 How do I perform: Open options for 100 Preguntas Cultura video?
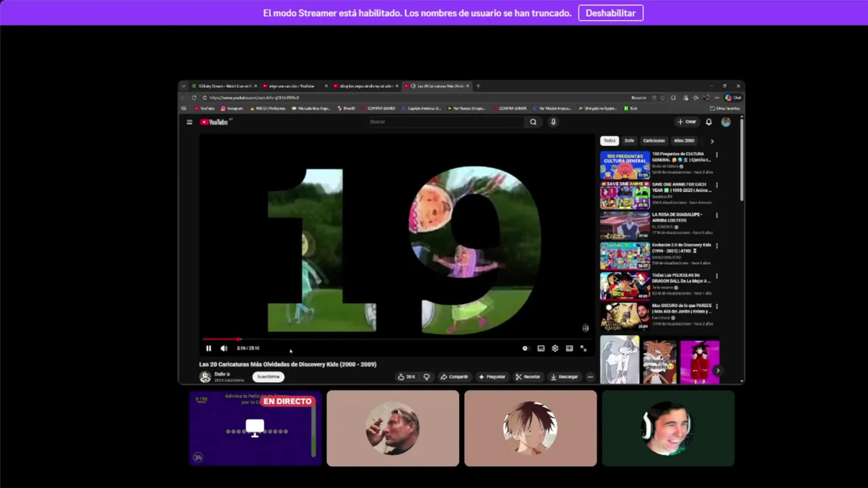coord(717,155)
